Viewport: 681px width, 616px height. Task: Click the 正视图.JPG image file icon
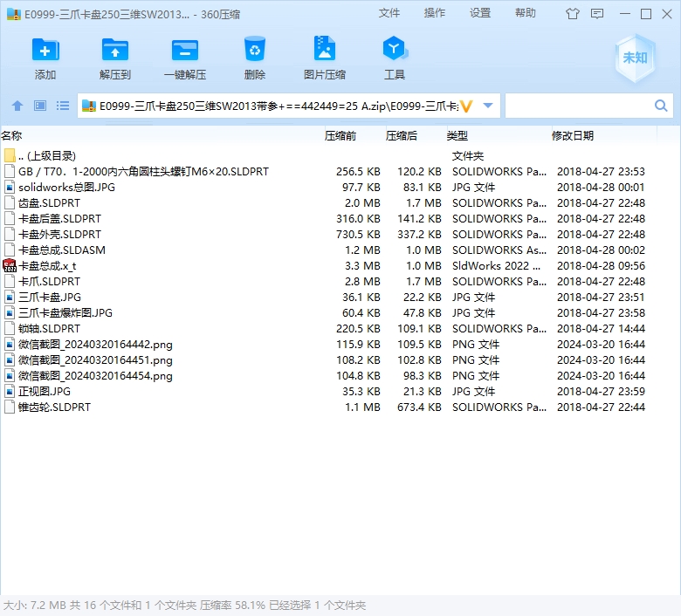10,391
